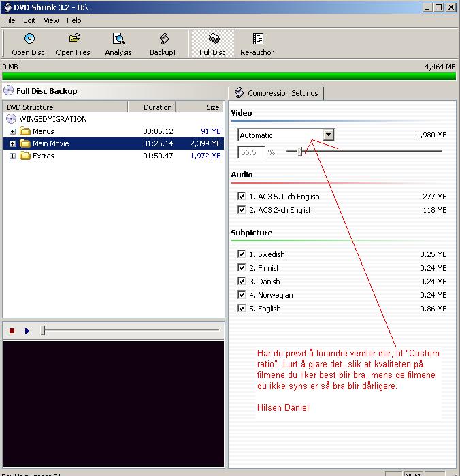This screenshot has height=476, width=460.
Task: Uncheck the Swedish subpicture
Action: (x=242, y=254)
